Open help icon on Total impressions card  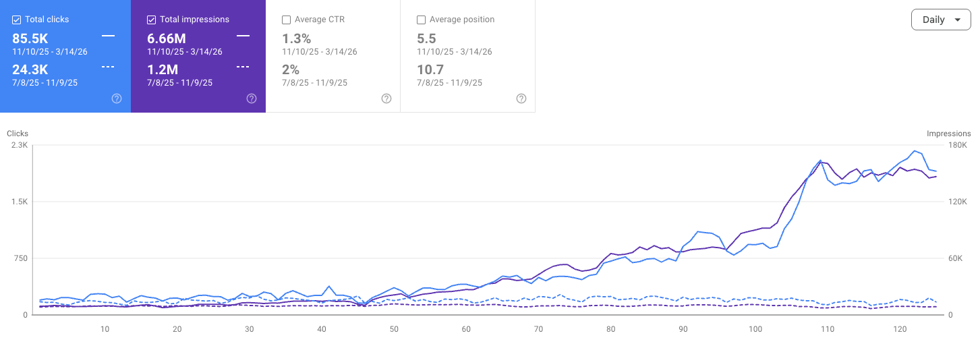tap(252, 98)
